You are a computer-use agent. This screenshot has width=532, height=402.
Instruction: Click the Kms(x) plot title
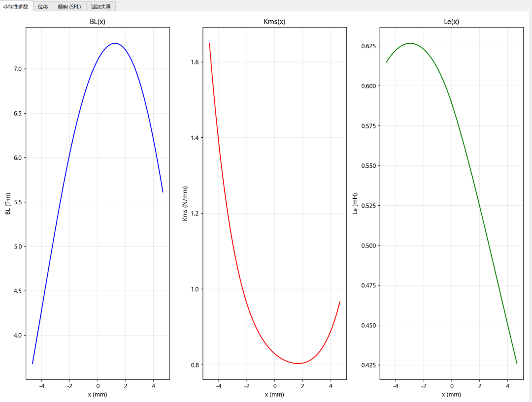coord(274,22)
